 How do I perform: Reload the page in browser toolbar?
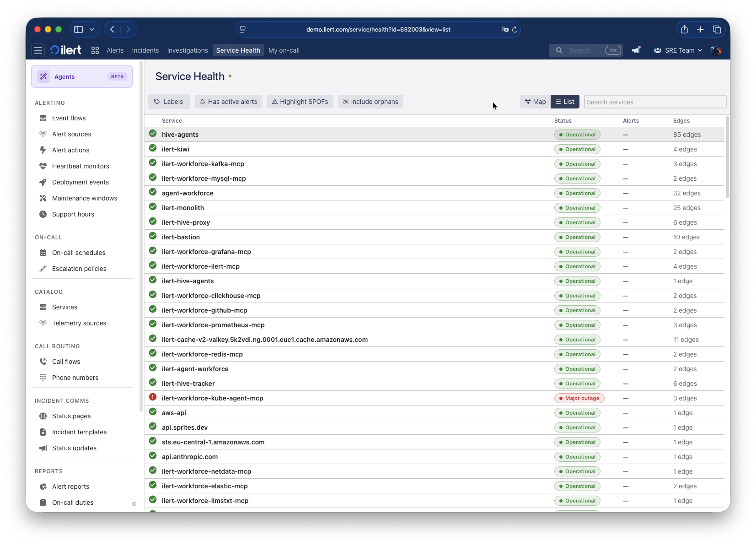[x=515, y=29]
